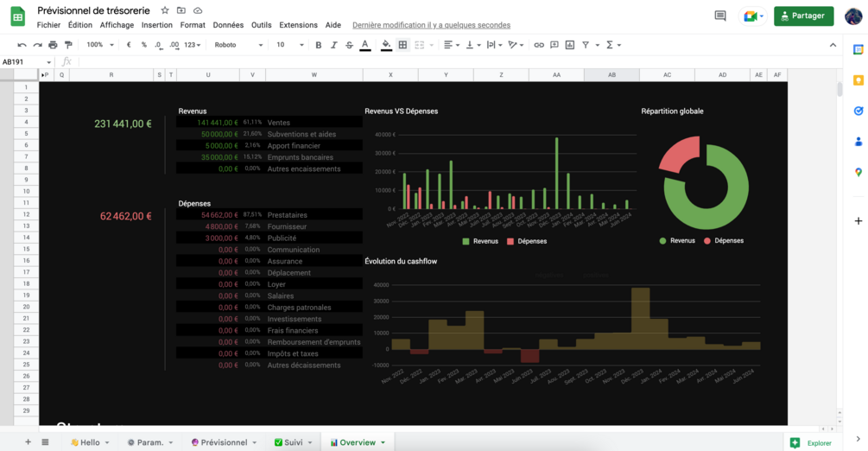Star the document title

(165, 10)
